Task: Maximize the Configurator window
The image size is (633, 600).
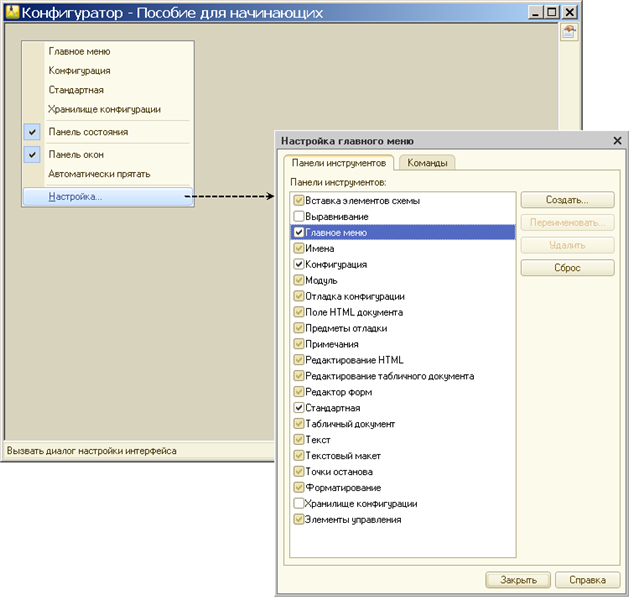Action: (x=551, y=12)
